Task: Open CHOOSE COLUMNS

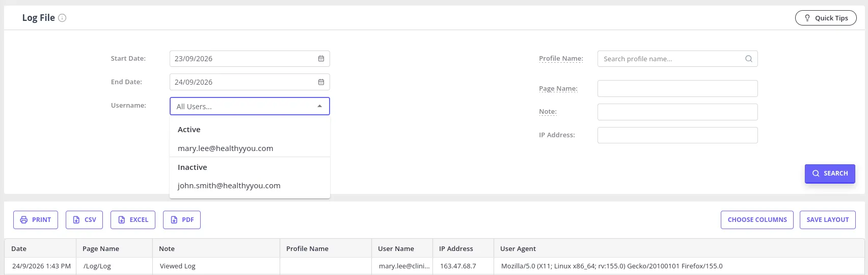Action: 757,220
